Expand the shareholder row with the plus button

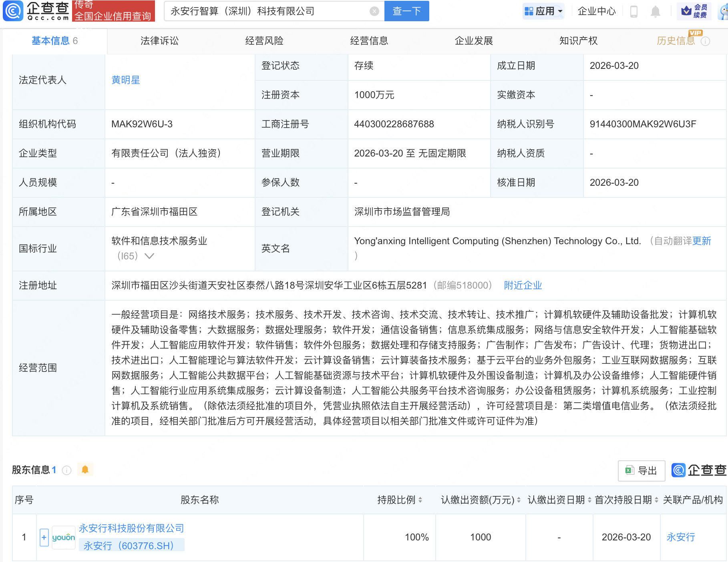click(x=43, y=537)
